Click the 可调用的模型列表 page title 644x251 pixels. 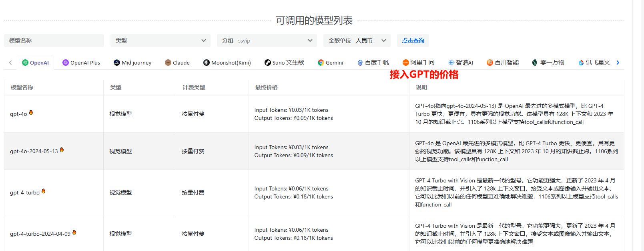(x=314, y=20)
